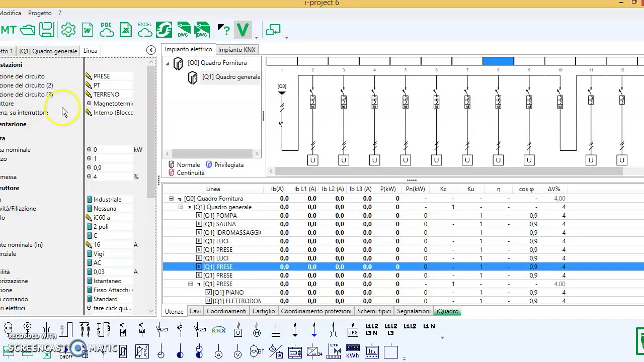Click the Excel cloud export icon
This screenshot has width=644, height=362.
(x=145, y=30)
